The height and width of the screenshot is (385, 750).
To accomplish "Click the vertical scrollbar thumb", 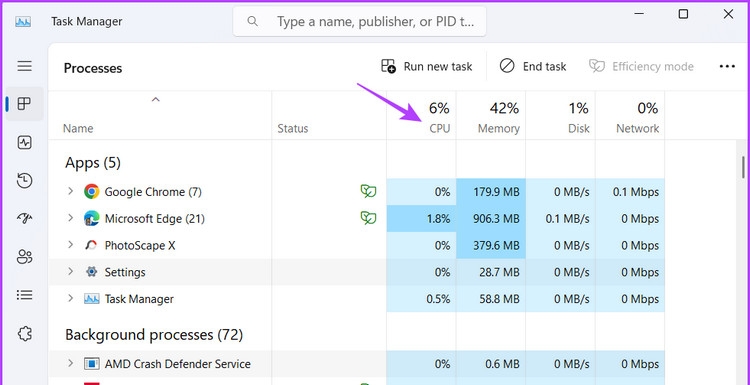I will 743,166.
